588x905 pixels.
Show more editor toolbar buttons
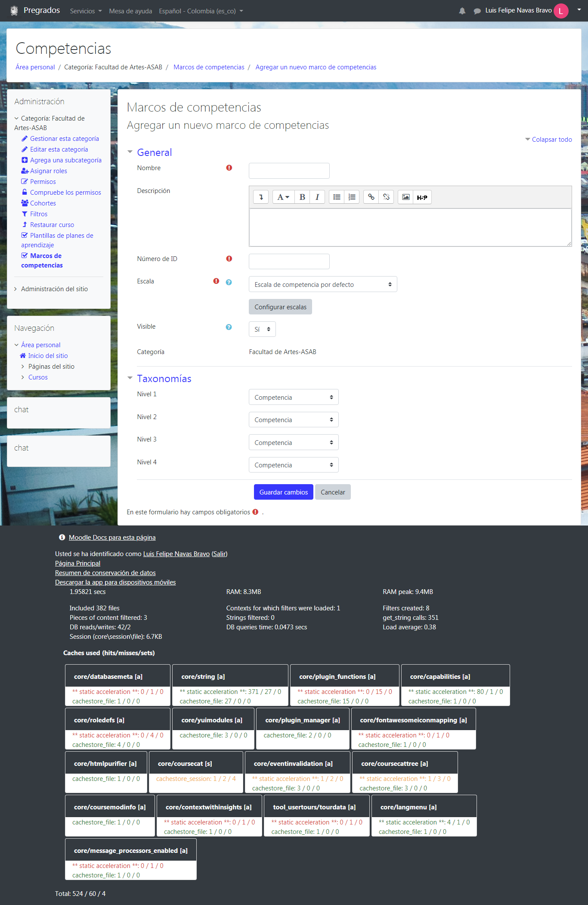click(261, 197)
